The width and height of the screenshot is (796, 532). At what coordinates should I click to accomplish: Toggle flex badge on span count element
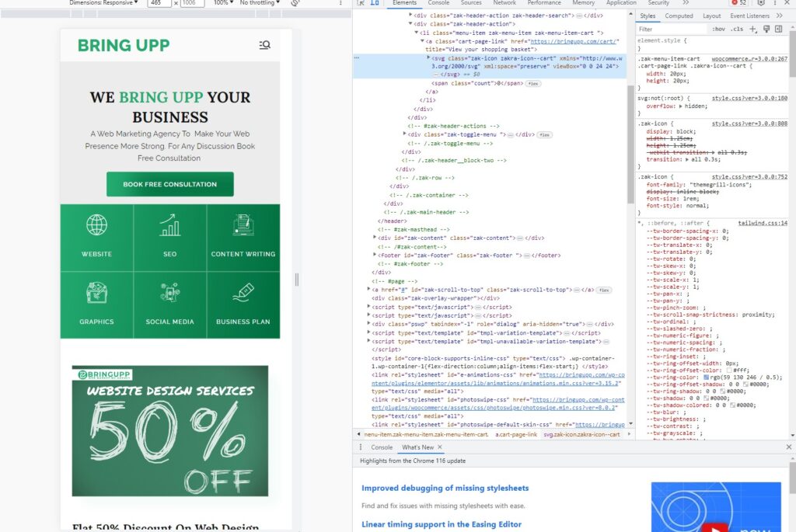coord(533,83)
